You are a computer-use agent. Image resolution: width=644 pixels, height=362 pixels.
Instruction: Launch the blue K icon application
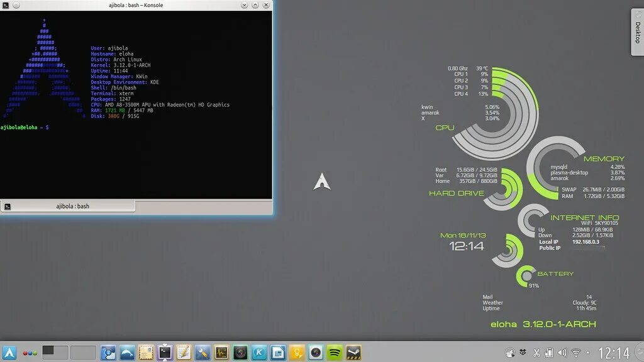coord(259,353)
